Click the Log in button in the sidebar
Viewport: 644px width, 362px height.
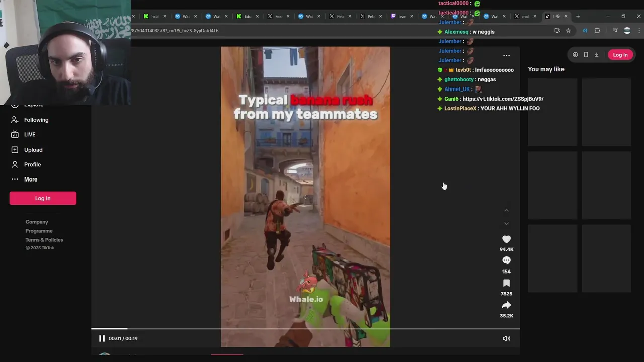point(43,198)
